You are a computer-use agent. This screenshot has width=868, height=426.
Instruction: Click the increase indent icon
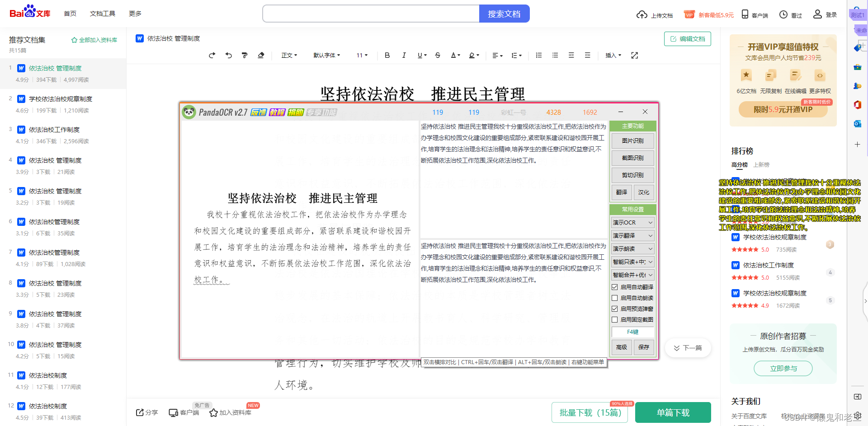[588, 55]
